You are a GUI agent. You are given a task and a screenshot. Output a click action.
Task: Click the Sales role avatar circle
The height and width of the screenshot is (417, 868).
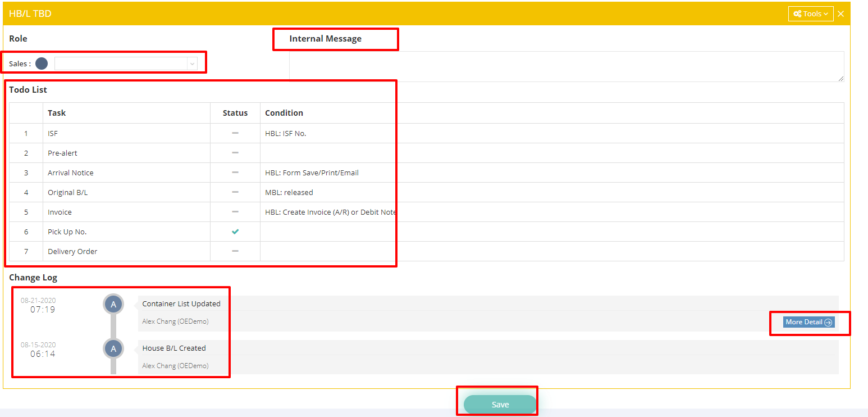tap(42, 63)
